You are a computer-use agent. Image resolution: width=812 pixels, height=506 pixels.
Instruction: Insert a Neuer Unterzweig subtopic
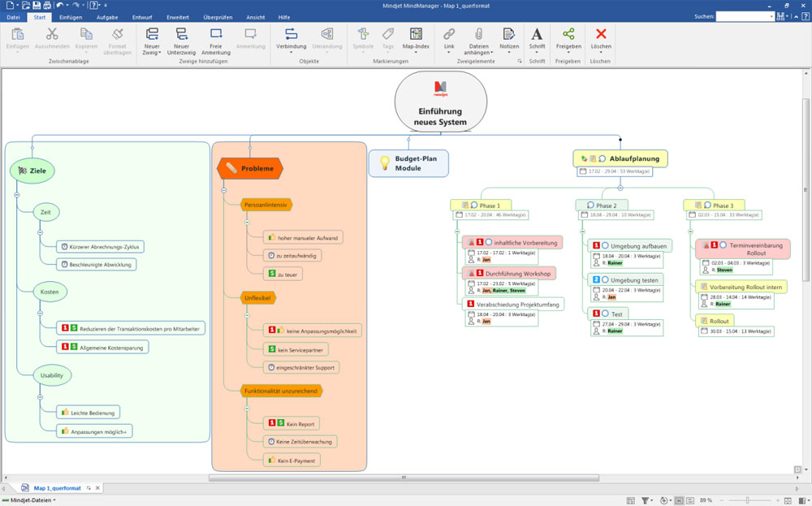pyautogui.click(x=181, y=34)
